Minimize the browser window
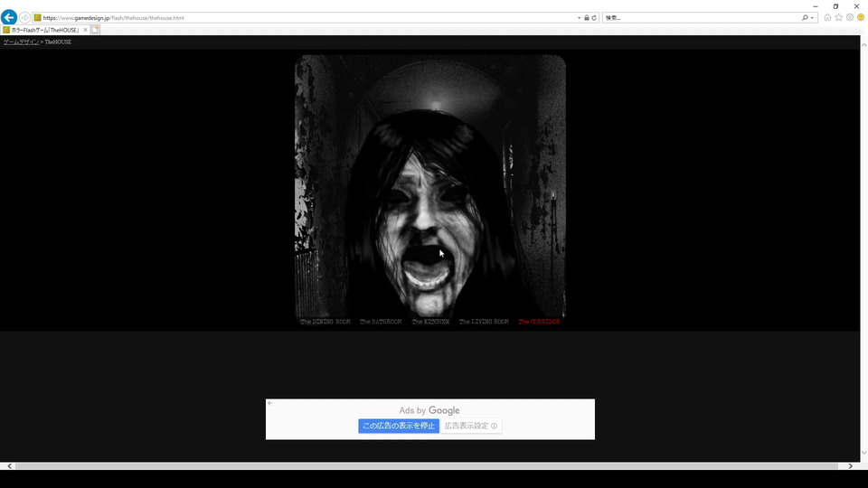Screen dimensions: 868x488 [816, 6]
